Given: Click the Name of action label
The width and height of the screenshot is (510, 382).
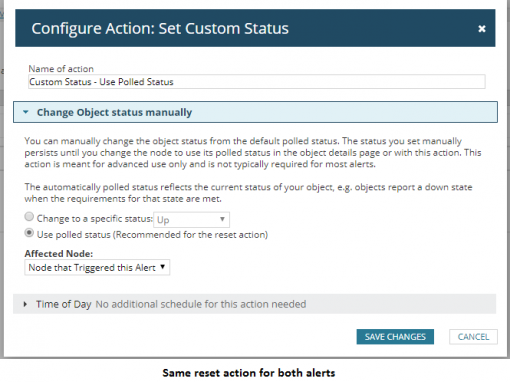Looking at the screenshot, I should click(x=61, y=69).
